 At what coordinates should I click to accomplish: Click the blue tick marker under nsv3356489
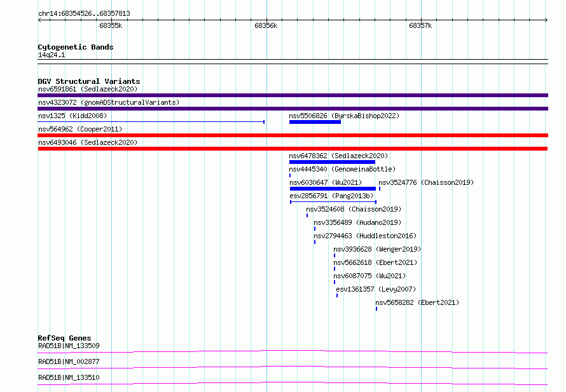315,229
